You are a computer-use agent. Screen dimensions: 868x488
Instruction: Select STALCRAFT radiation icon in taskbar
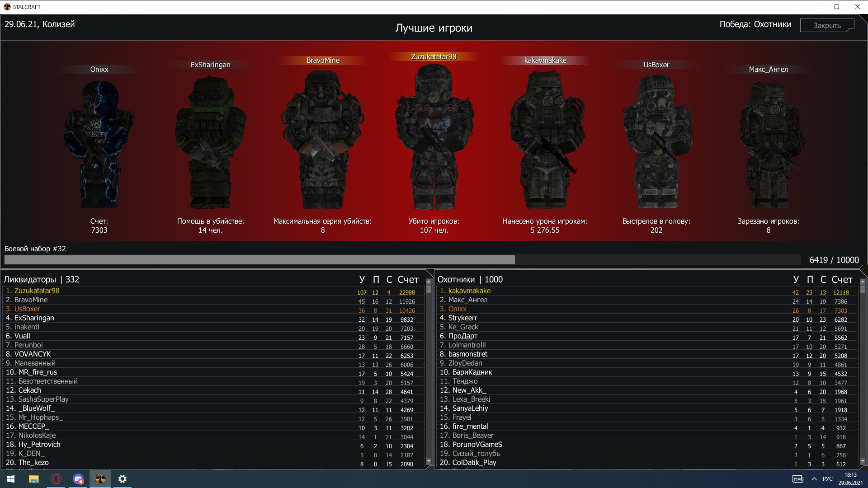(100, 479)
